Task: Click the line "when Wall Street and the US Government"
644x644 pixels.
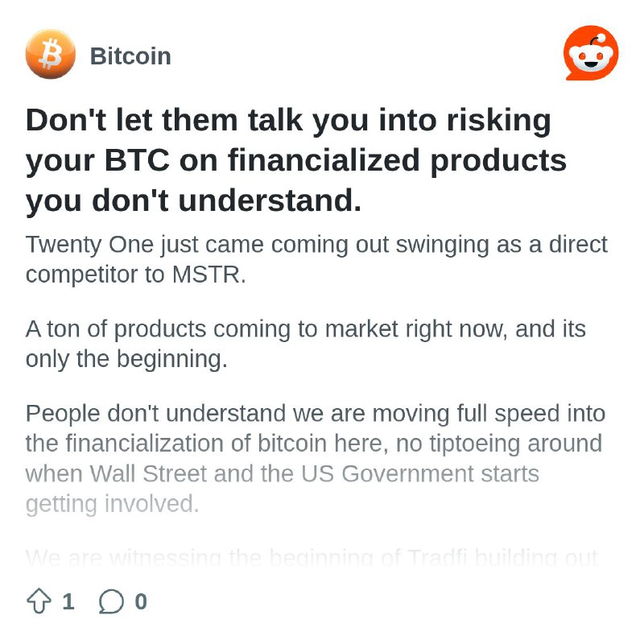Action: 283,473
